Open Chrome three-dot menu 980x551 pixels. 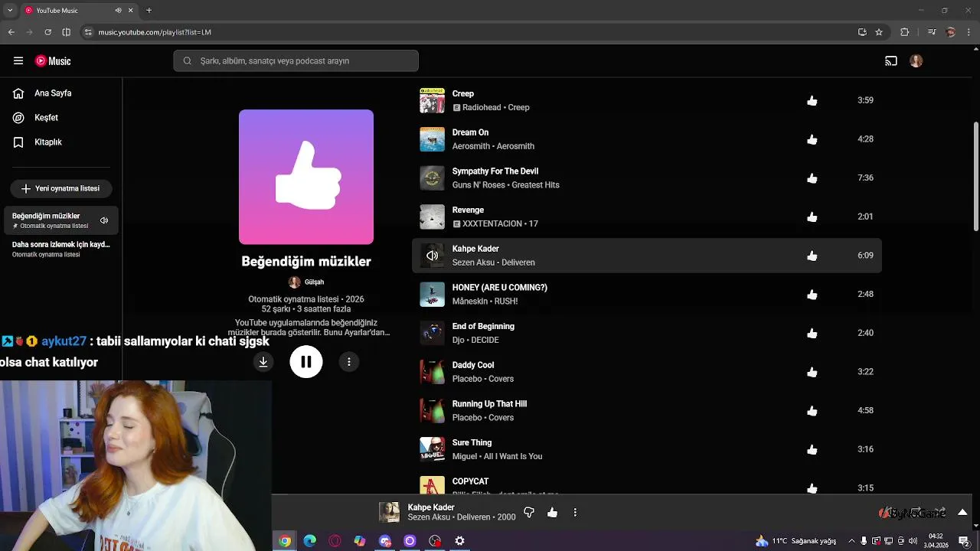click(969, 32)
